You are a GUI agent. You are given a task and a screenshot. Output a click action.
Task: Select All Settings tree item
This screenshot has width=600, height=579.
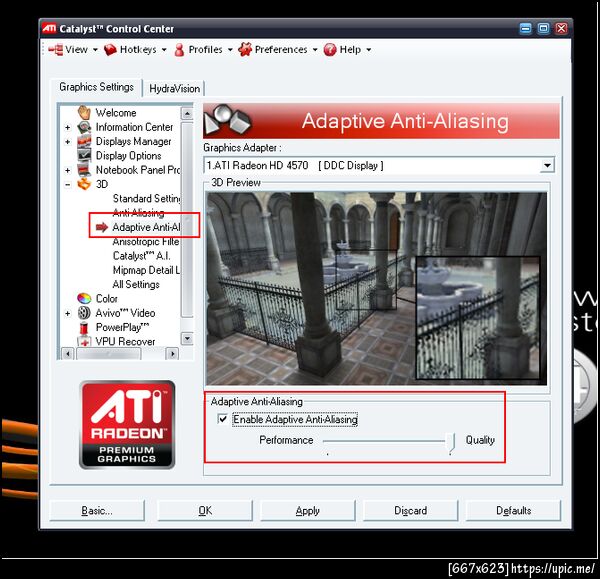[136, 284]
